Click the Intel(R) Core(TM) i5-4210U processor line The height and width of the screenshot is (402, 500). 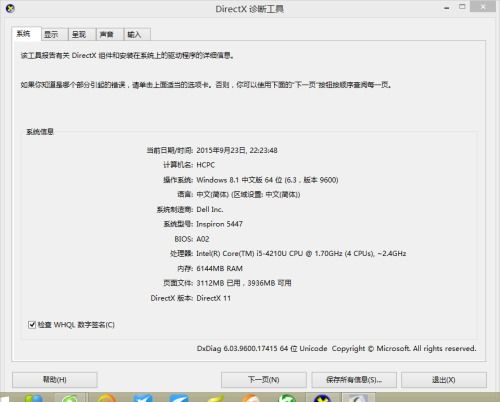[301, 254]
